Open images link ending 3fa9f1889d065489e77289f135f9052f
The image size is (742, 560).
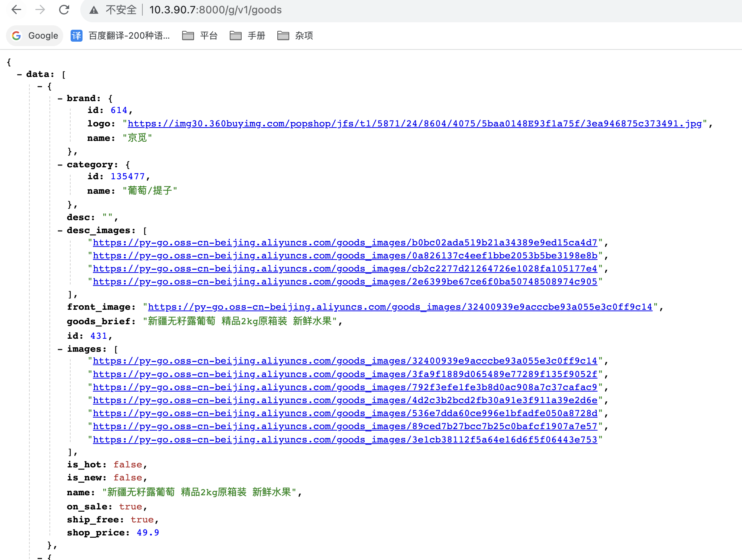tap(345, 374)
